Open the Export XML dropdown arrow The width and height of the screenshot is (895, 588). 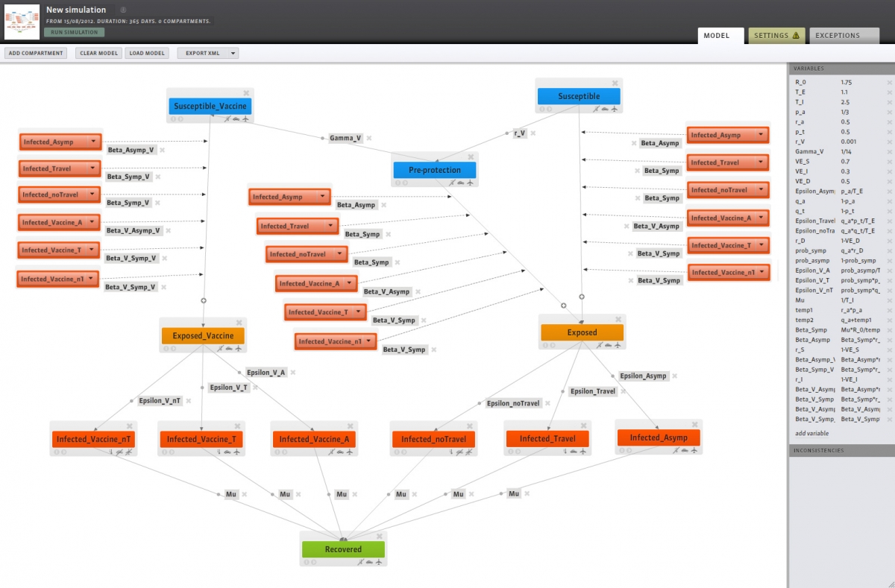[233, 54]
